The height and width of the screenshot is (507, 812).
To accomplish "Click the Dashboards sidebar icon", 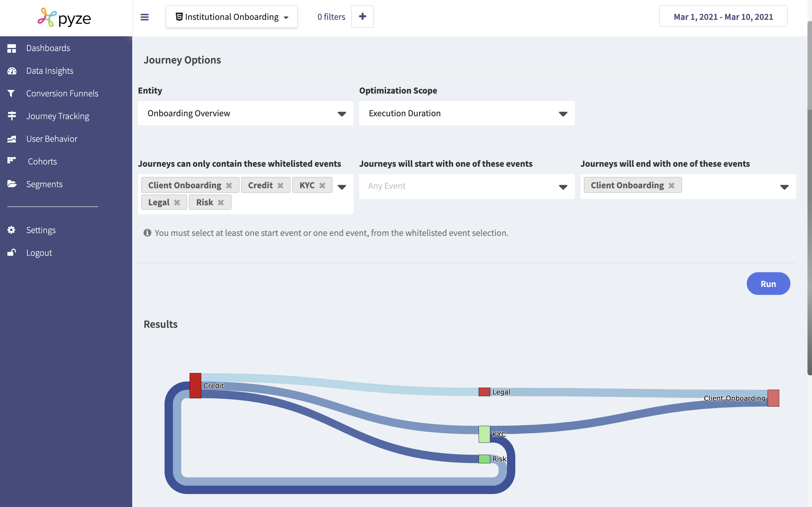I will [11, 48].
